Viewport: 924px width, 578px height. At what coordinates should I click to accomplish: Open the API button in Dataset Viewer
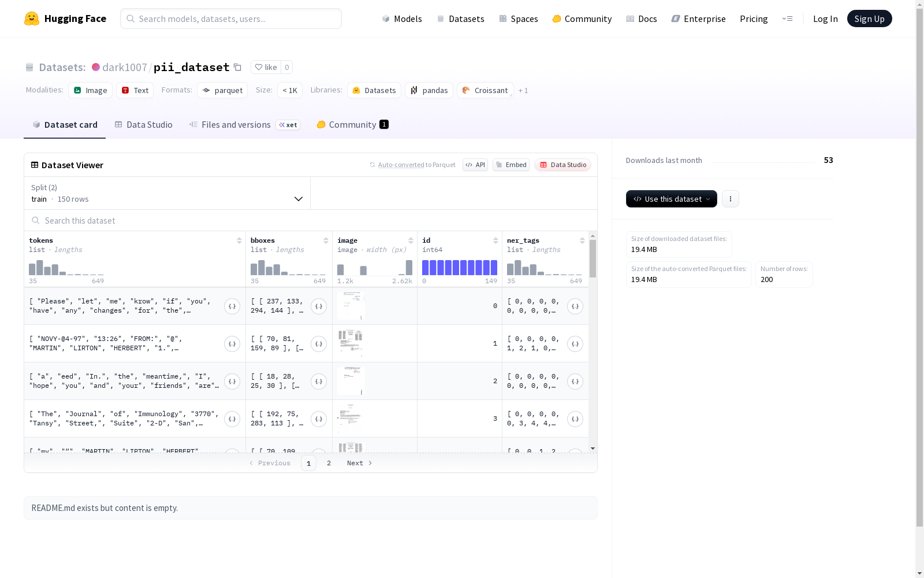click(x=475, y=165)
